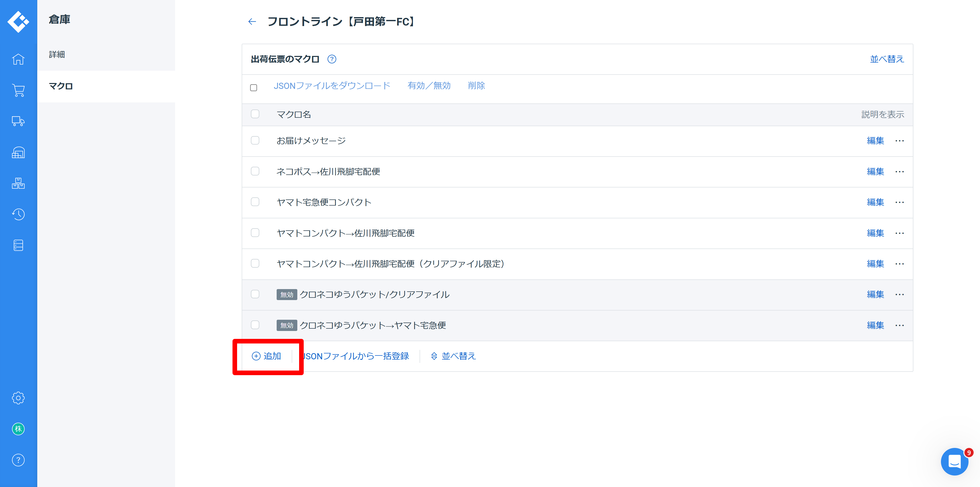This screenshot has width=980, height=487.
Task: Edit the お届けメッセージ macro
Action: click(875, 141)
